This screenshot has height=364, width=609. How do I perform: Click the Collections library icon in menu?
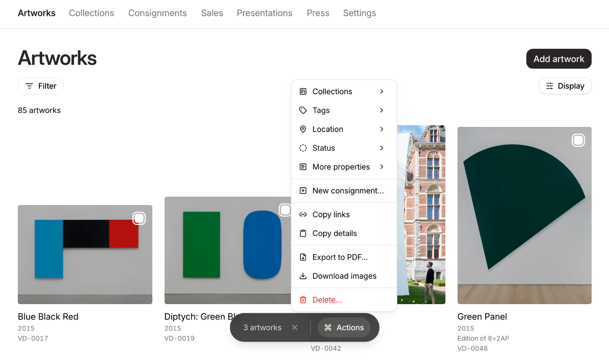click(x=303, y=92)
